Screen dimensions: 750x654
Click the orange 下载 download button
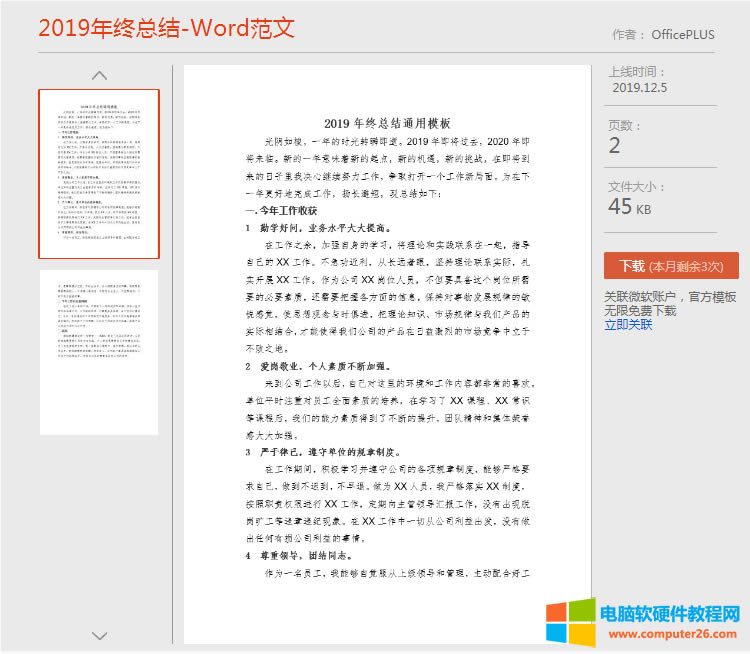(671, 266)
